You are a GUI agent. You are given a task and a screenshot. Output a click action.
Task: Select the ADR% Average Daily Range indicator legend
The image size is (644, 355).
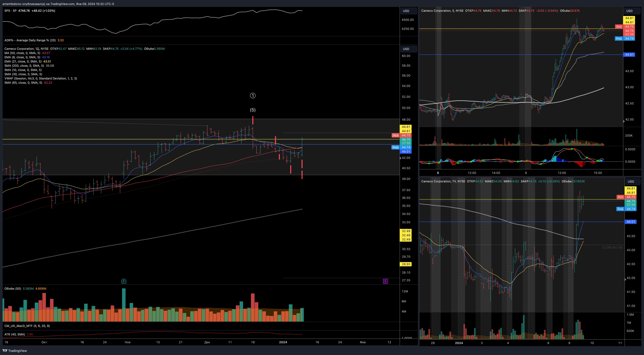click(x=30, y=40)
